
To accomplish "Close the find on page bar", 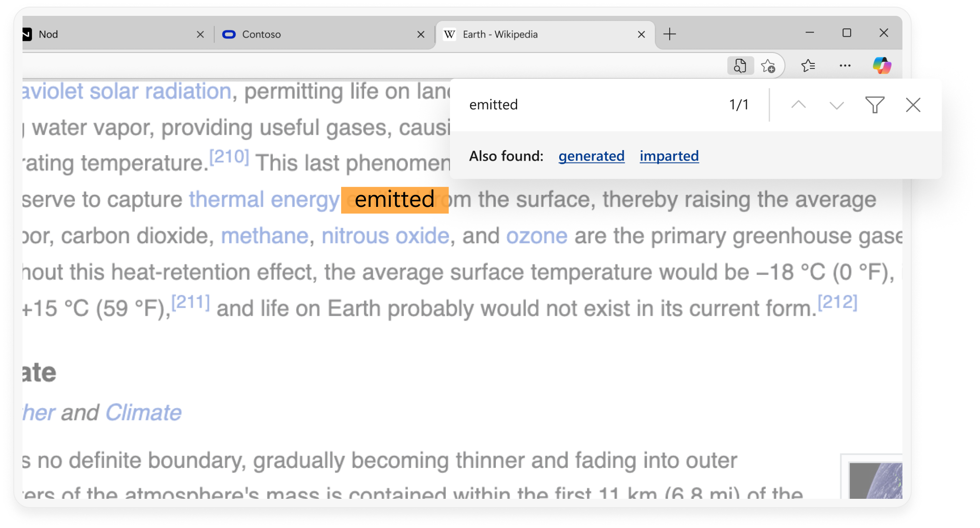I will click(x=913, y=105).
